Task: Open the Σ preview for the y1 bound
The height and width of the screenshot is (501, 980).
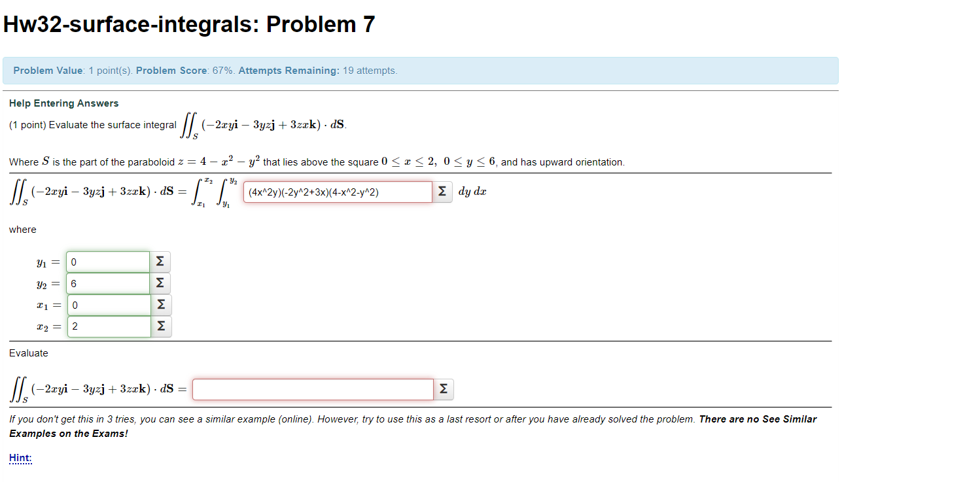Action: coord(160,261)
